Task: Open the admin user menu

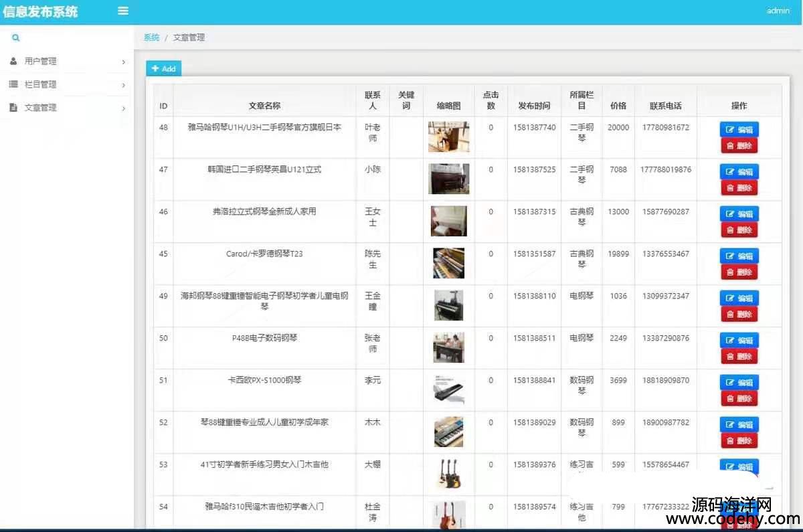Action: pyautogui.click(x=778, y=11)
